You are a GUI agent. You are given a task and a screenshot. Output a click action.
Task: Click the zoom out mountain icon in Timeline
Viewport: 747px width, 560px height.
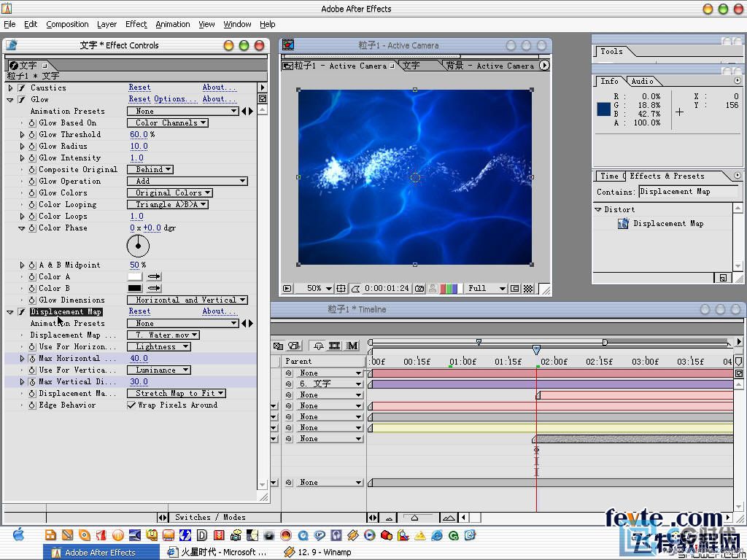click(x=390, y=518)
